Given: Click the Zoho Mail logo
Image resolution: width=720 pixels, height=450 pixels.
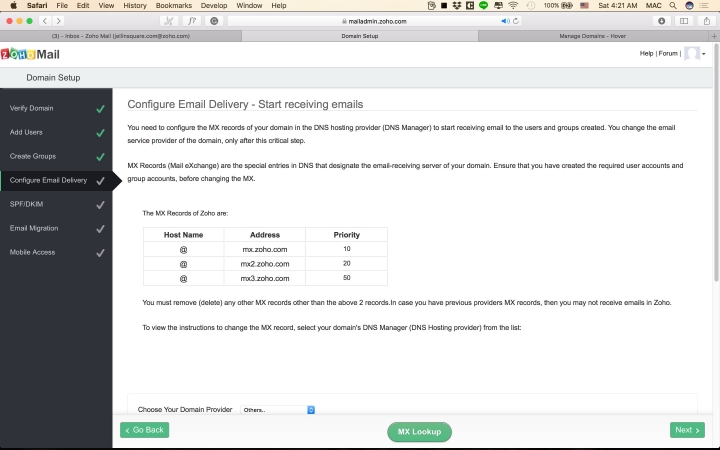Looking at the screenshot, I should coord(30,54).
